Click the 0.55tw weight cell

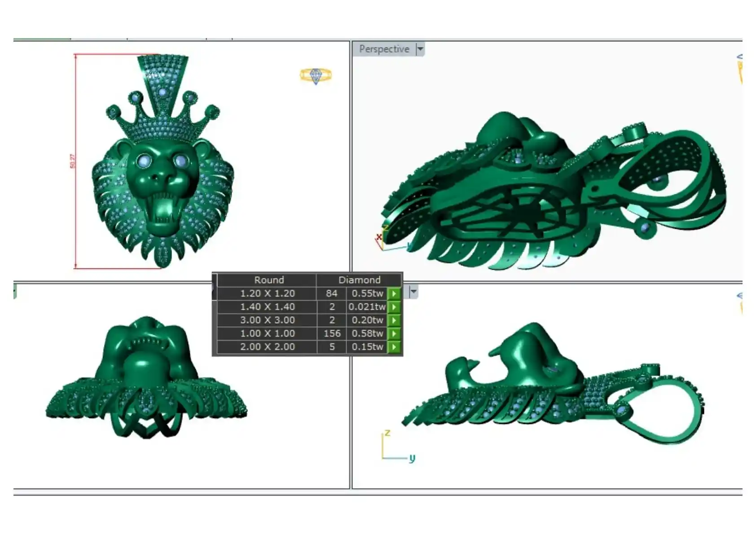click(367, 293)
